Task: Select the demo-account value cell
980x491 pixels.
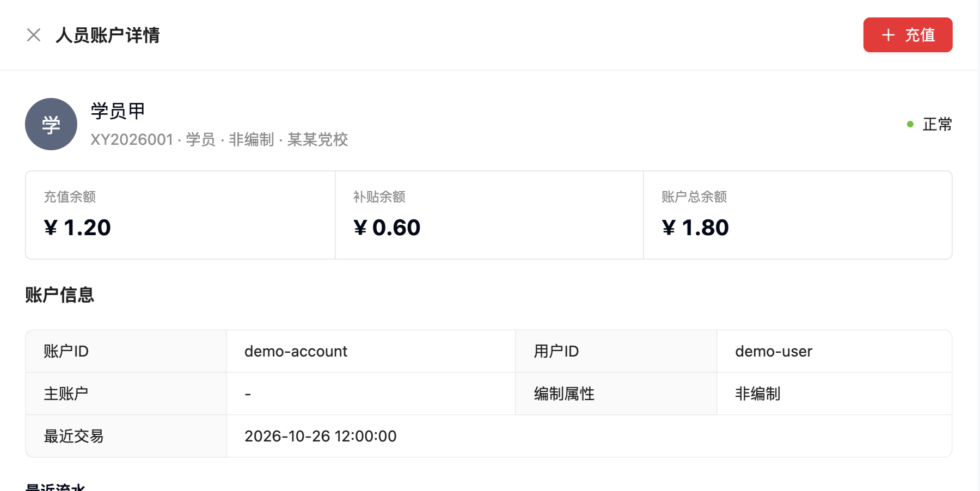Action: pyautogui.click(x=371, y=351)
